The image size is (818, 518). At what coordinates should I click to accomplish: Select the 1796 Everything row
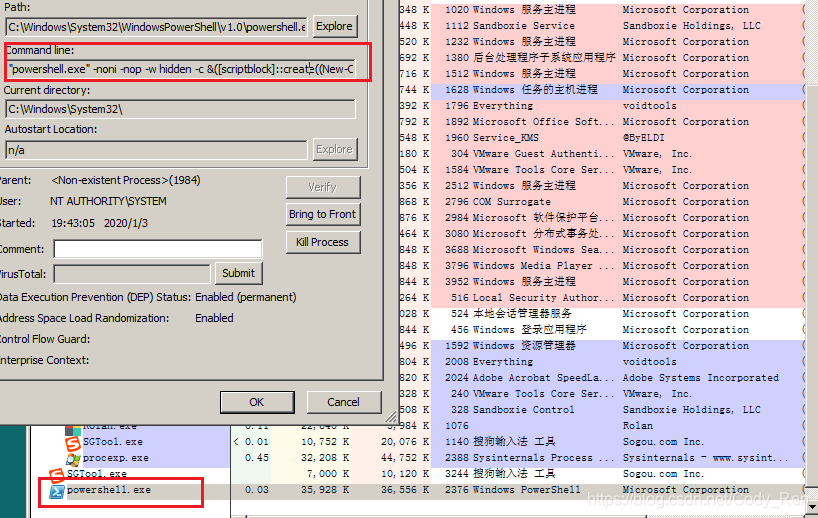tap(602, 106)
